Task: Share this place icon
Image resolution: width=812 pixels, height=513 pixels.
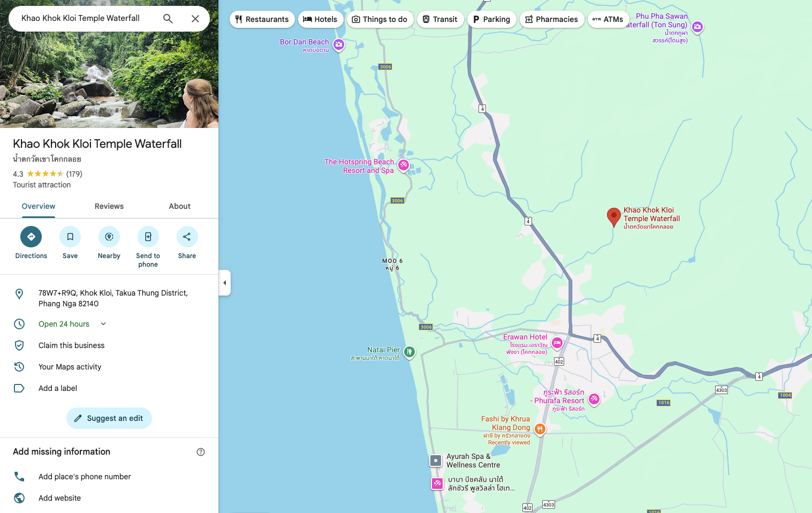Action: pos(187,237)
